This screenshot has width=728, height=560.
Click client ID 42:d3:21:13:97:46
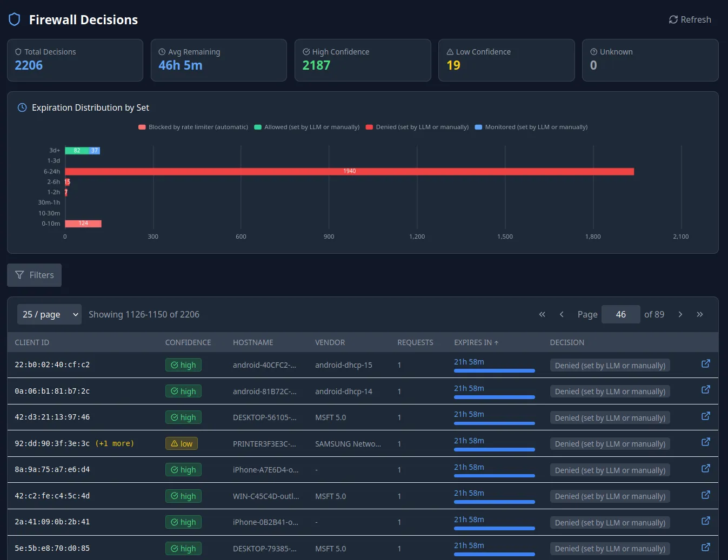tap(52, 417)
